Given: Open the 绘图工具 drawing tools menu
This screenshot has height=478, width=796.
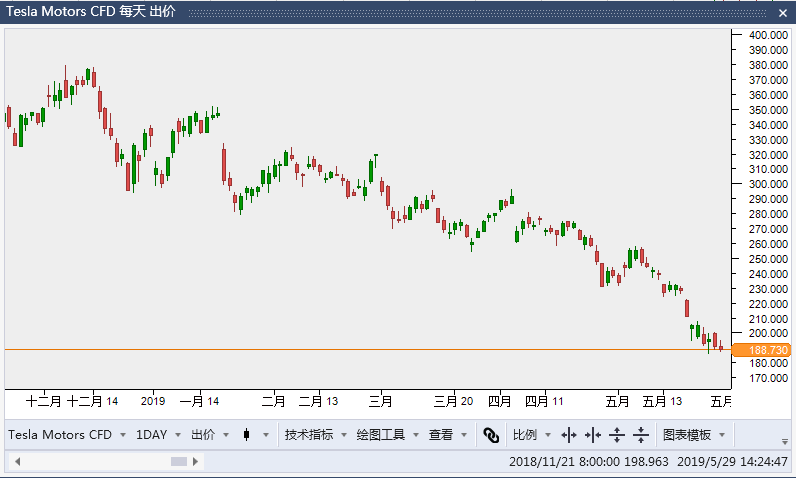Looking at the screenshot, I should pyautogui.click(x=388, y=435).
